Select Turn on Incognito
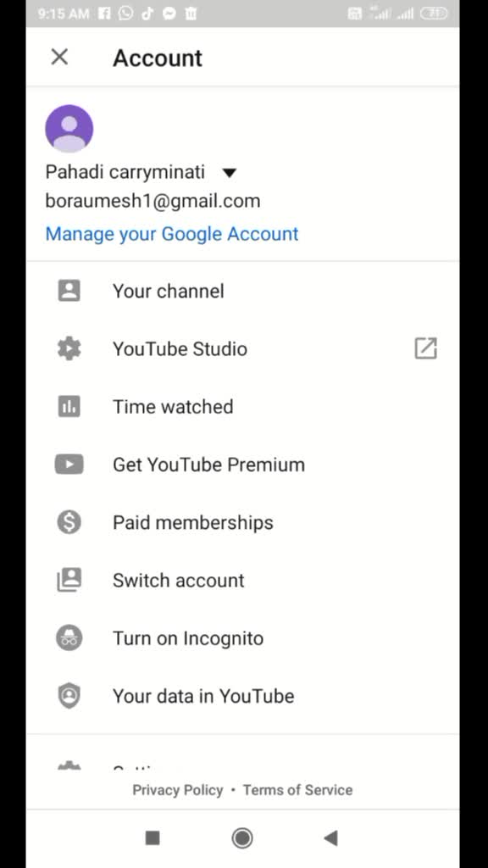This screenshot has height=868, width=488. click(x=242, y=638)
